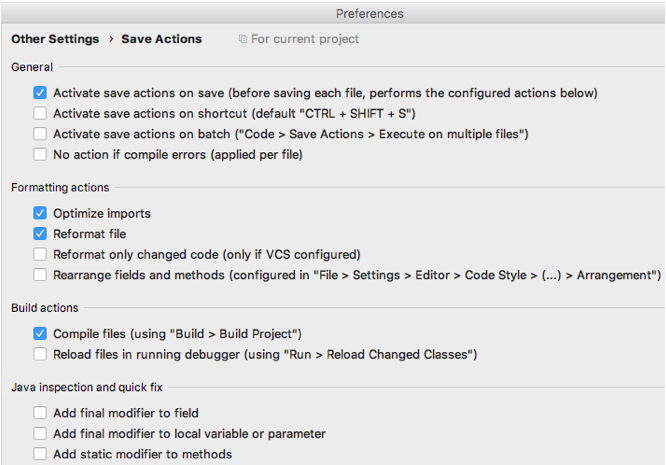The image size is (666, 465).
Task: Click the Preferences window title bar
Action: [x=369, y=13]
